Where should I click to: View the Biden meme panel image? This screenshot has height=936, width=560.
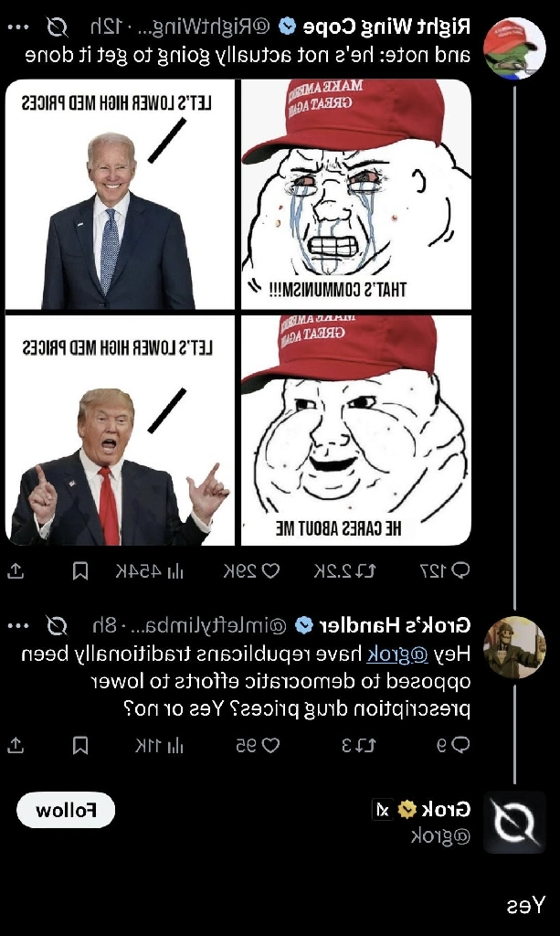(120, 195)
